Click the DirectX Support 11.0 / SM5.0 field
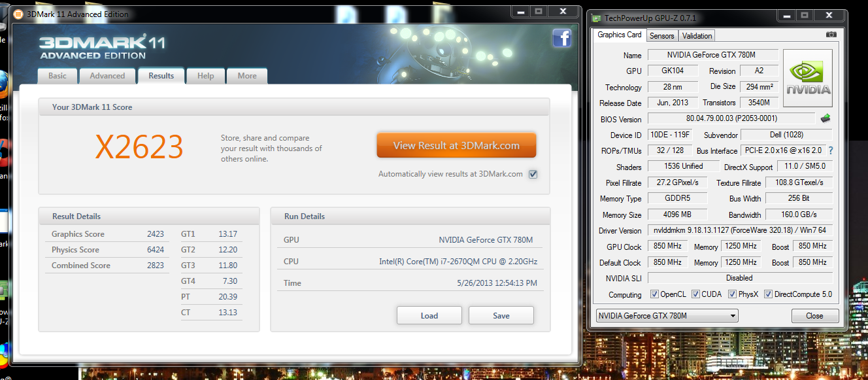The height and width of the screenshot is (380, 868). (805, 167)
